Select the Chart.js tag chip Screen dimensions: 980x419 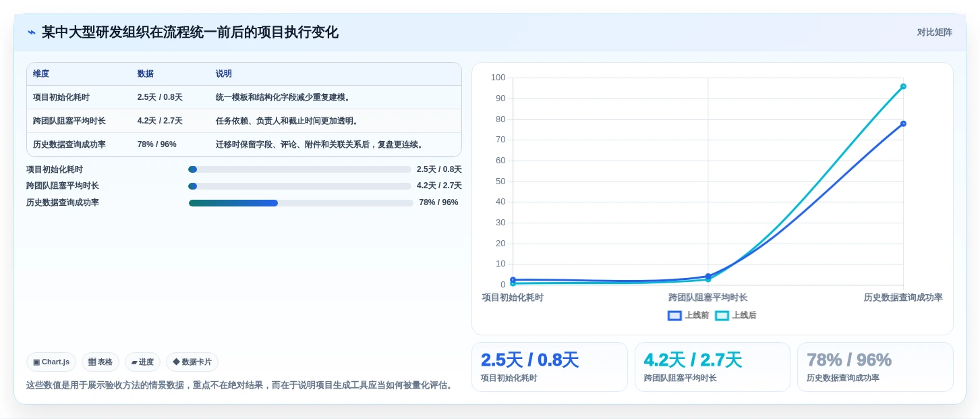click(51, 362)
